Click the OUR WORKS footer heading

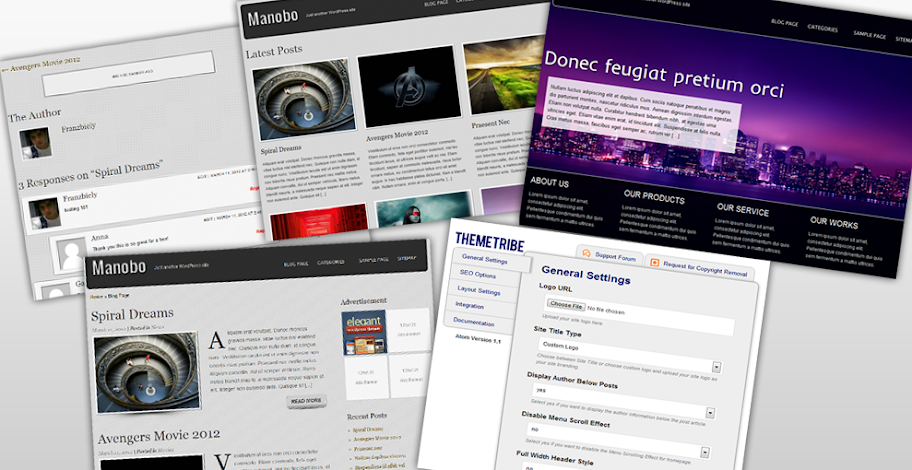click(x=834, y=222)
